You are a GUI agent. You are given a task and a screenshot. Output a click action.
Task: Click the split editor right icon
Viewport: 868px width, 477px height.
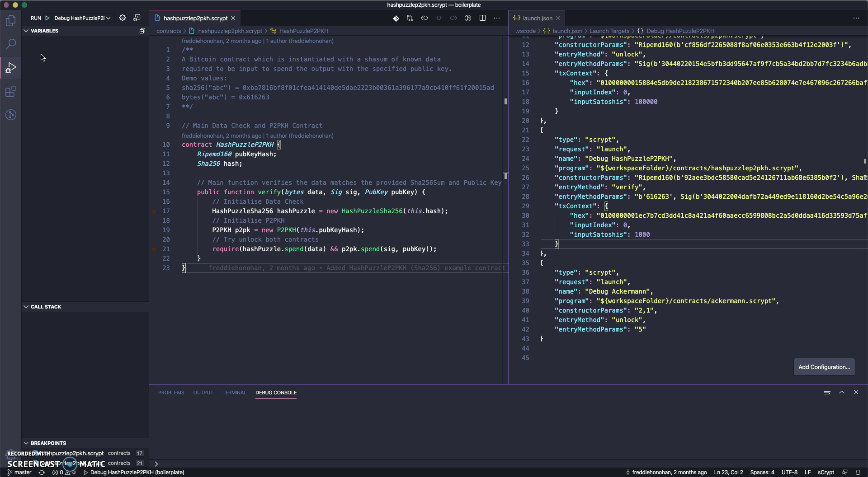[482, 18]
